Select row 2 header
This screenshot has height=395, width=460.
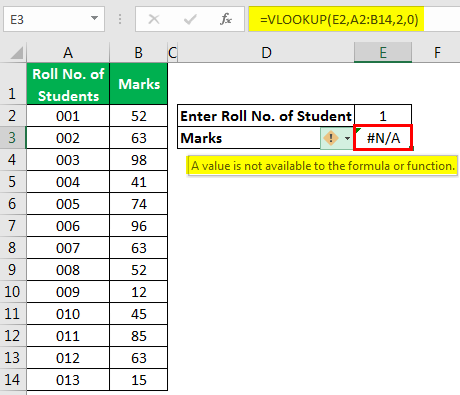[x=13, y=116]
